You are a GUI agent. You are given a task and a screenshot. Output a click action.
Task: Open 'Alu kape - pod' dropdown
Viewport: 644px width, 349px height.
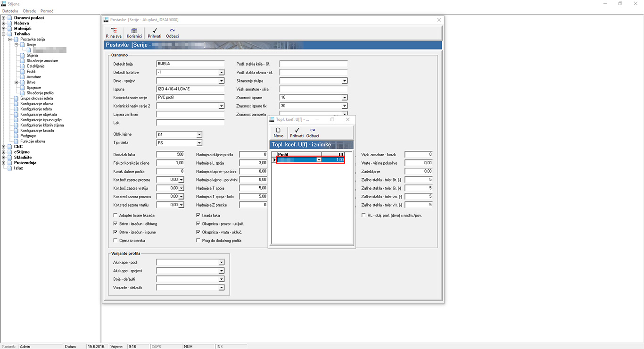point(221,263)
